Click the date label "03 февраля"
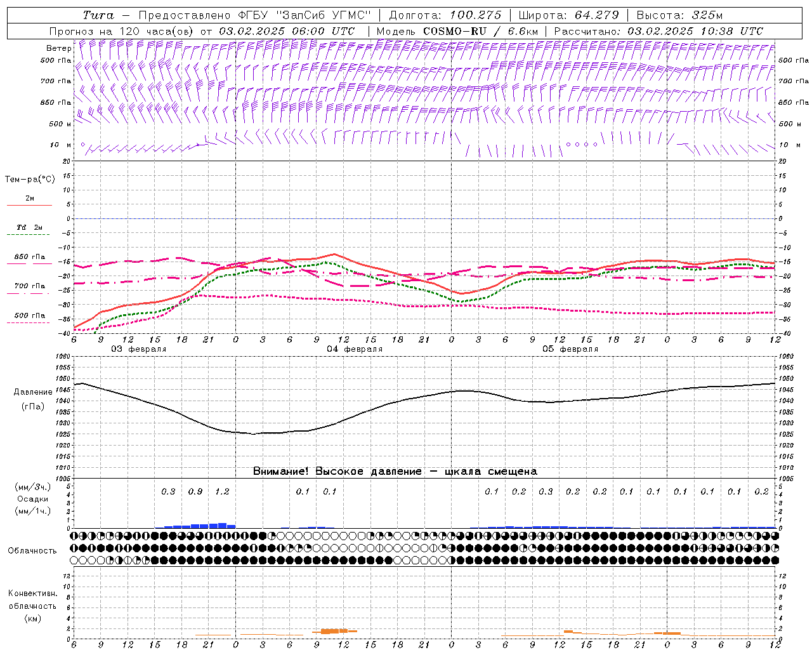 139,349
